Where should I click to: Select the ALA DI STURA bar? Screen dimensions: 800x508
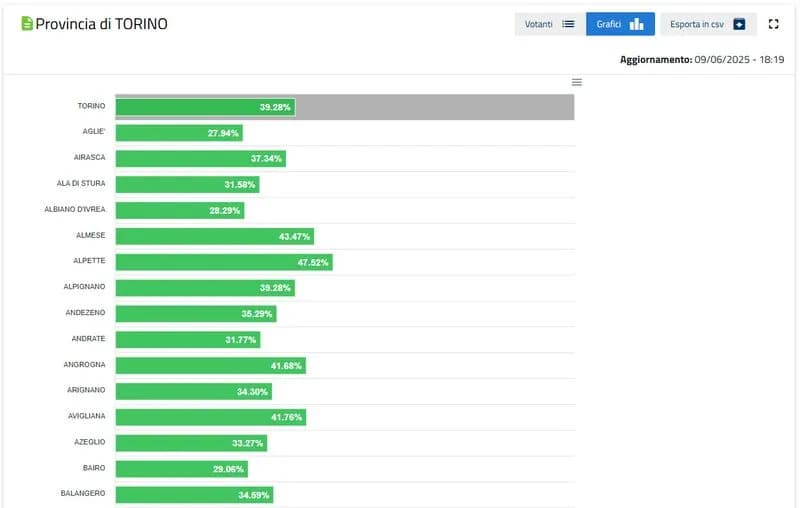(x=187, y=184)
